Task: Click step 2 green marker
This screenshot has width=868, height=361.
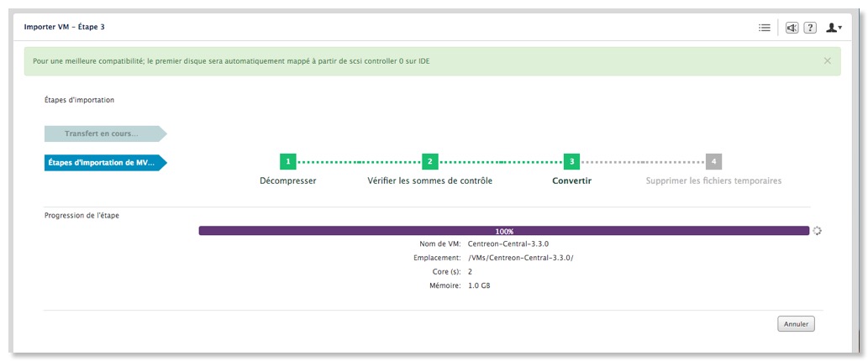Action: coord(429,161)
